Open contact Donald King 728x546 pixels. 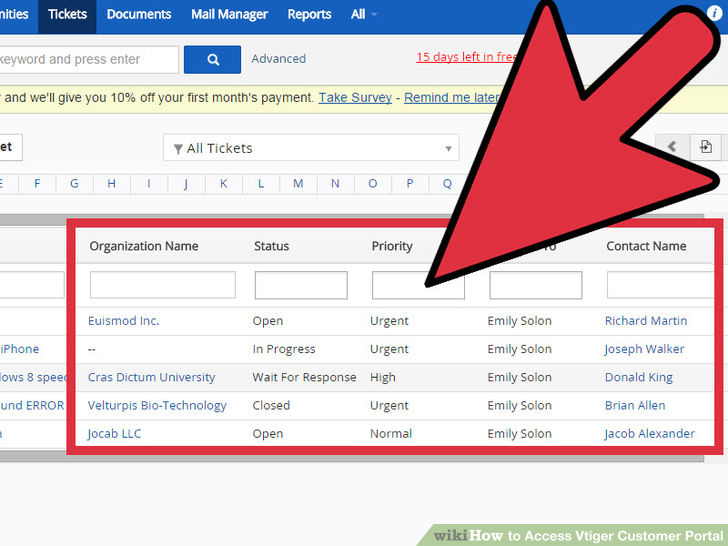(638, 377)
